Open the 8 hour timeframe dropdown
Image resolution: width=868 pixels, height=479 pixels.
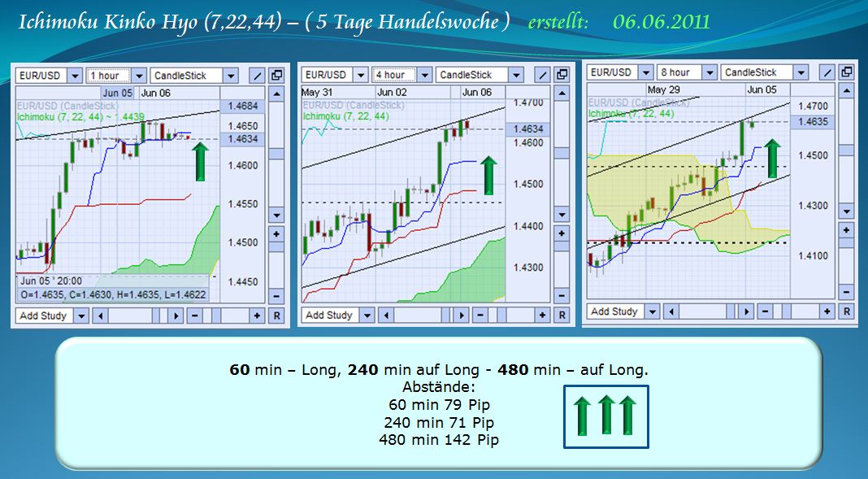[710, 72]
